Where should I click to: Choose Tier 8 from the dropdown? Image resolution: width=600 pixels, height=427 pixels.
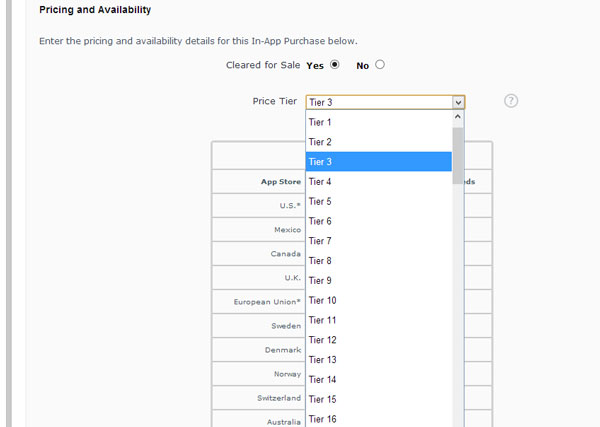[378, 261]
